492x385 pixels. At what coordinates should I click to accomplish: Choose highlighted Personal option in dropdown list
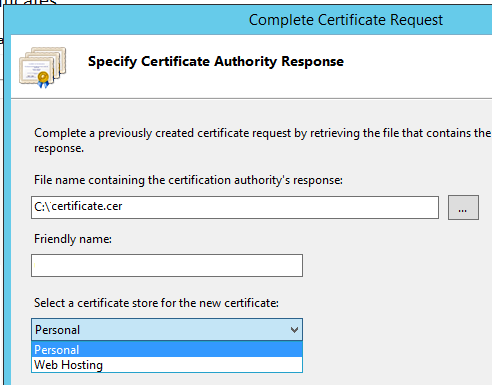click(167, 349)
